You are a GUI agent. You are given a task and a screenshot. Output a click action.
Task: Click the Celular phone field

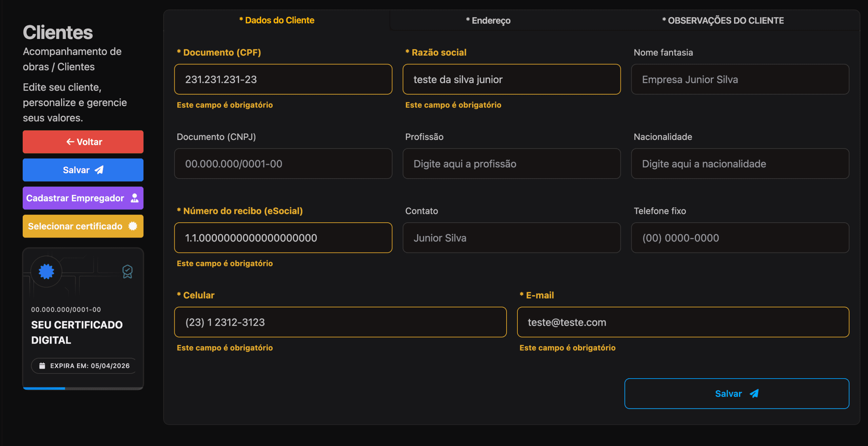click(340, 322)
